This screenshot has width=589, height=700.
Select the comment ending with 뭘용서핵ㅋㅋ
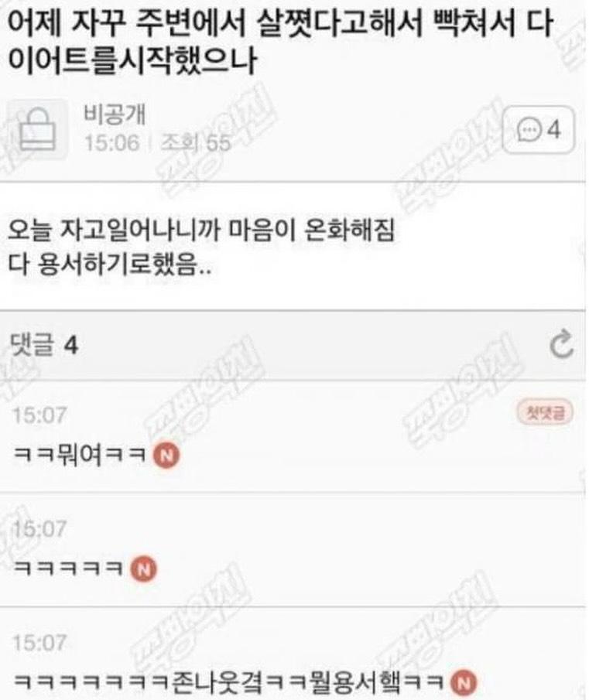[x=229, y=682]
